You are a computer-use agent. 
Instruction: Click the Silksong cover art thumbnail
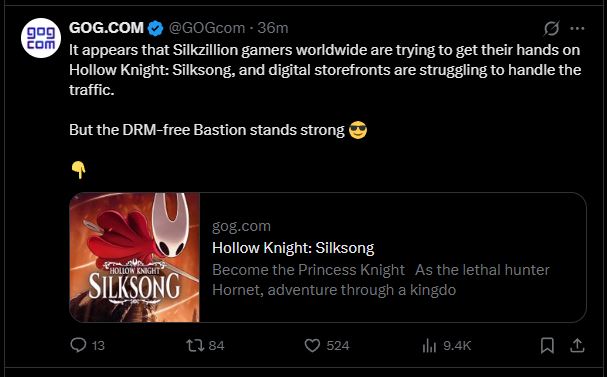[134, 257]
